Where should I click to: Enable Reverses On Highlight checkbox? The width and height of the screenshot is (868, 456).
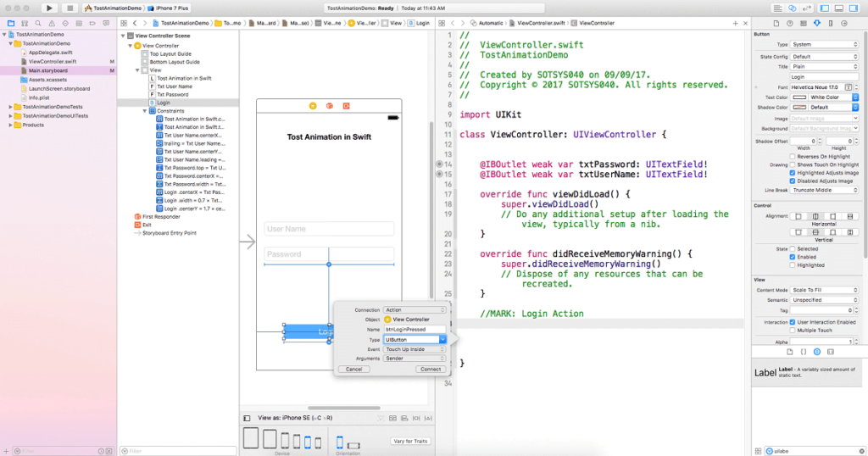(x=793, y=157)
